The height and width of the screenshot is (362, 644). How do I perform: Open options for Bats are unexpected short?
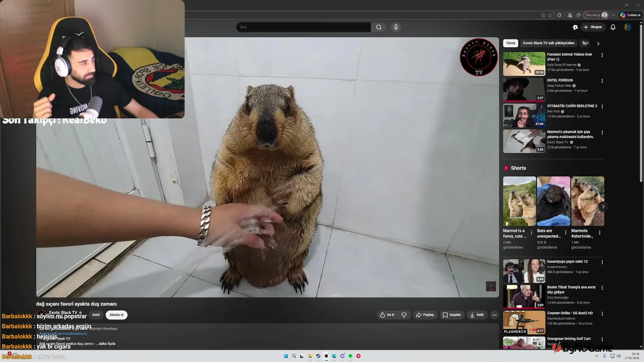pos(566,232)
